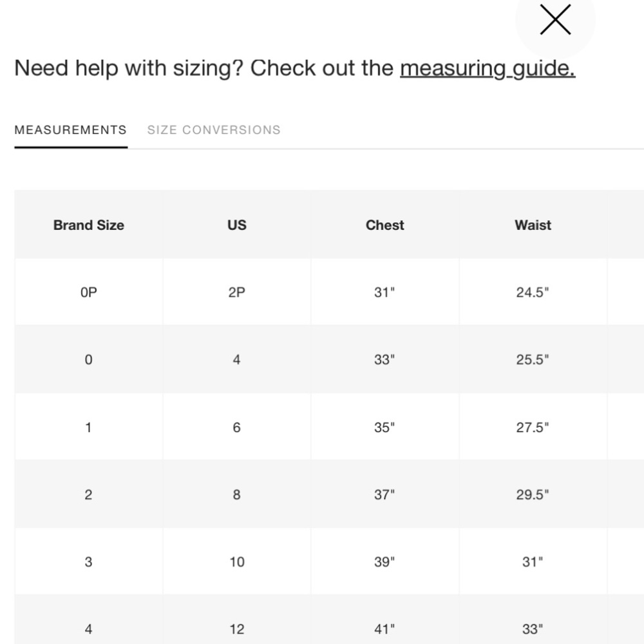Screen dimensions: 644x644
Task: Click the Chest column header
Action: [x=385, y=225]
